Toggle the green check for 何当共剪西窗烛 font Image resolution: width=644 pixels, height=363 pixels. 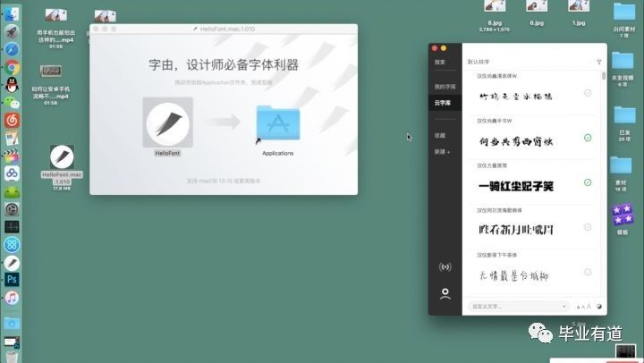pos(588,138)
